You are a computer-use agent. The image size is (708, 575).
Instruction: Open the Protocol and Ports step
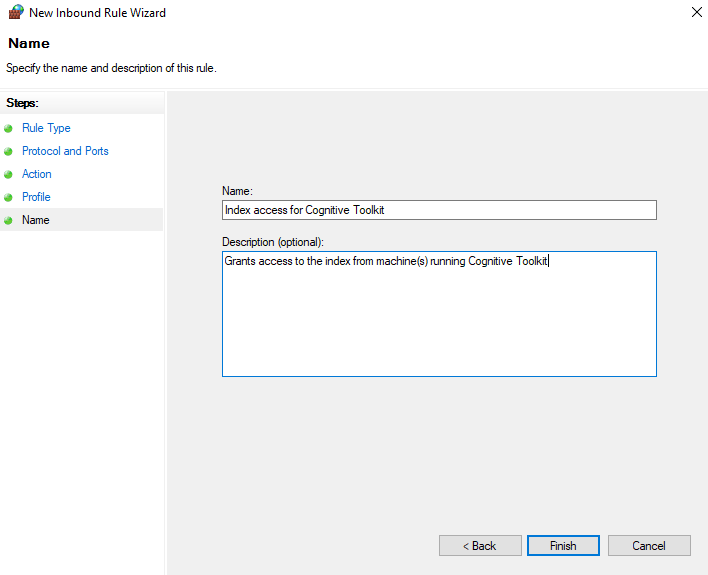click(65, 151)
